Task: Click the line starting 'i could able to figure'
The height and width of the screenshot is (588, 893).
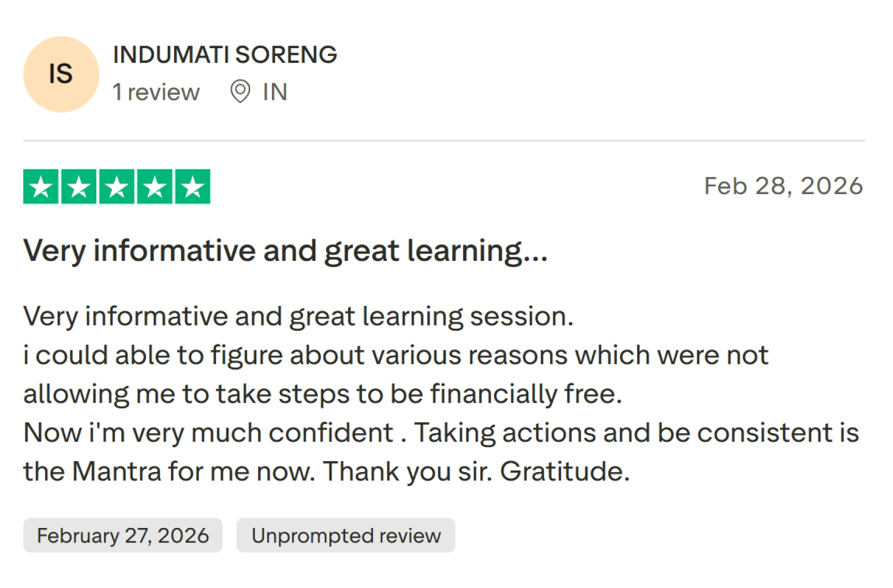Action: tap(396, 355)
